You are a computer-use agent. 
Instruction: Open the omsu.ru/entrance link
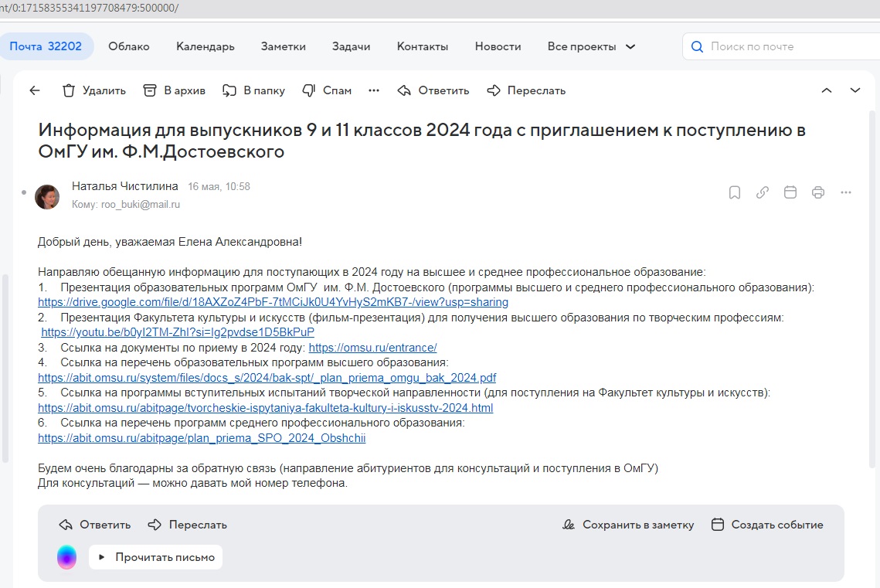[x=372, y=348]
